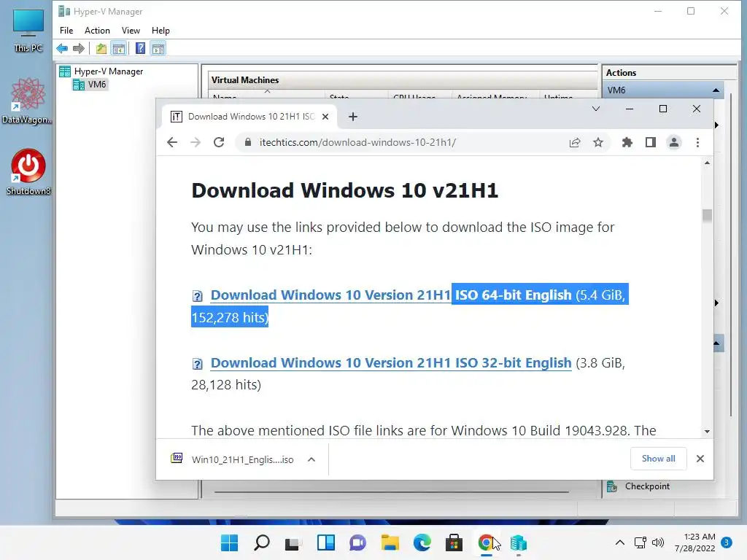This screenshot has height=560, width=747.
Task: Open File Explorer from the taskbar
Action: pyautogui.click(x=390, y=542)
